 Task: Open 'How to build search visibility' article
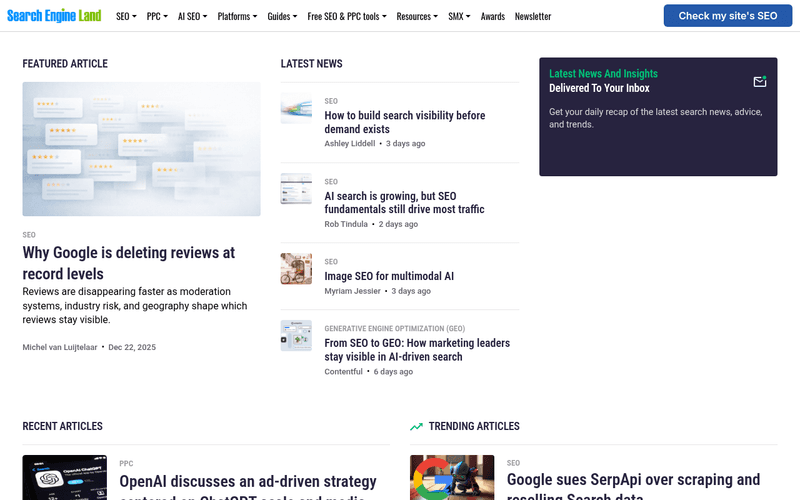[405, 122]
